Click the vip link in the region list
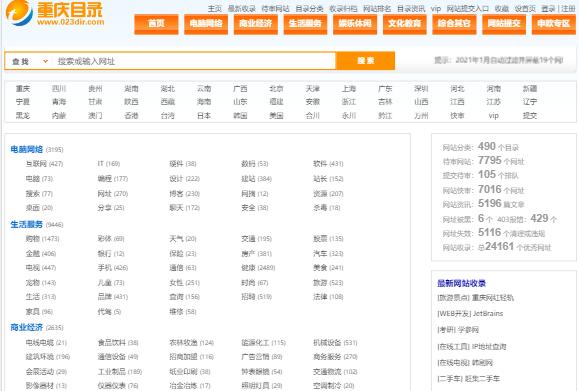579x391 pixels. 493,116
